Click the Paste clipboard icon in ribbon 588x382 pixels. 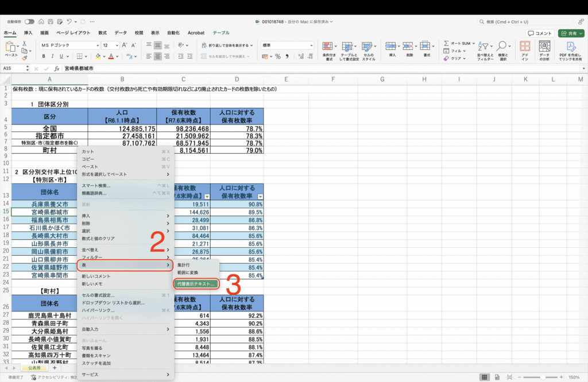10,47
